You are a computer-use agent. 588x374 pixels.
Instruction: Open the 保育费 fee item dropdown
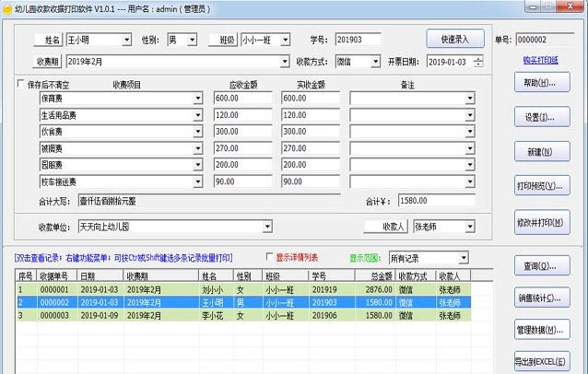(197, 99)
